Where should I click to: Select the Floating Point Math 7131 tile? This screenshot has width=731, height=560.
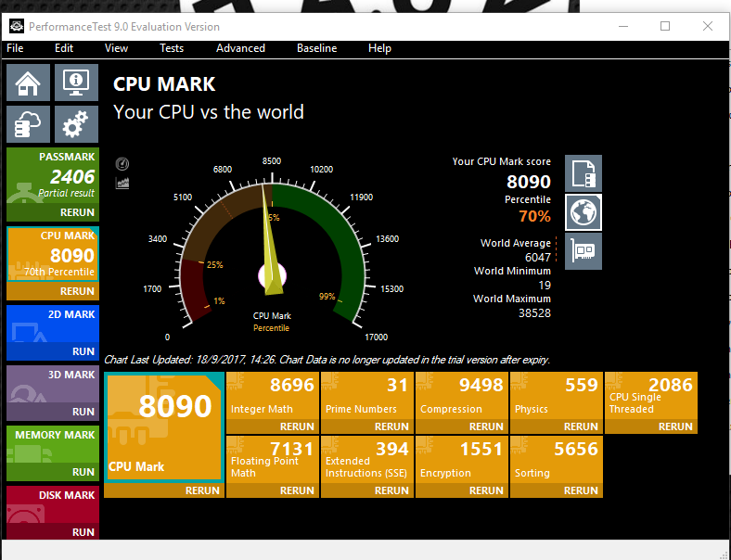[273, 460]
